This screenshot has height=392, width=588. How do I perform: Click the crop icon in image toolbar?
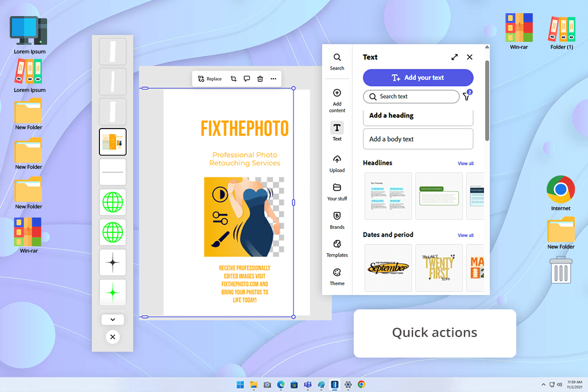click(x=233, y=79)
